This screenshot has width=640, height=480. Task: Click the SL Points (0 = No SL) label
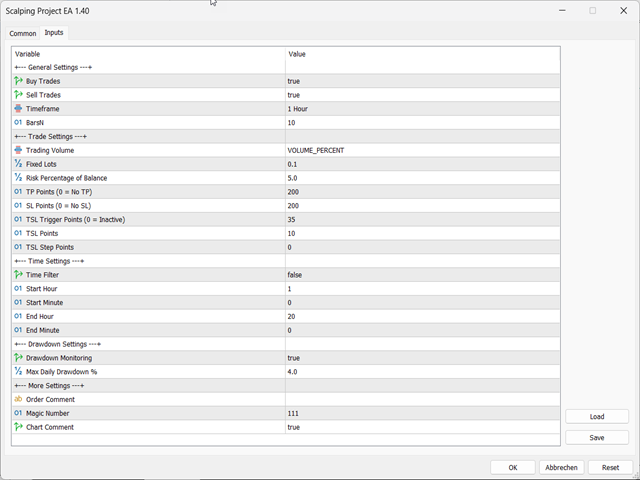59,206
